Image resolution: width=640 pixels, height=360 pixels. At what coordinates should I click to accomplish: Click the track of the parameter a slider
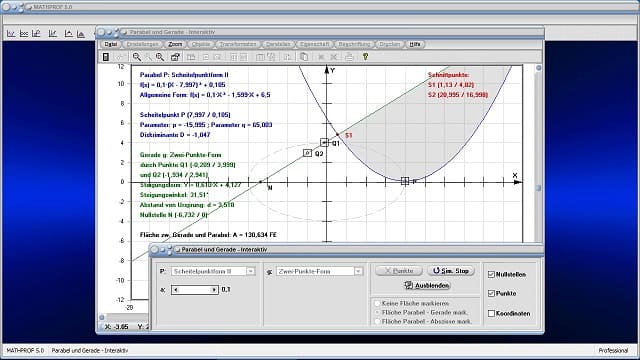(195, 290)
